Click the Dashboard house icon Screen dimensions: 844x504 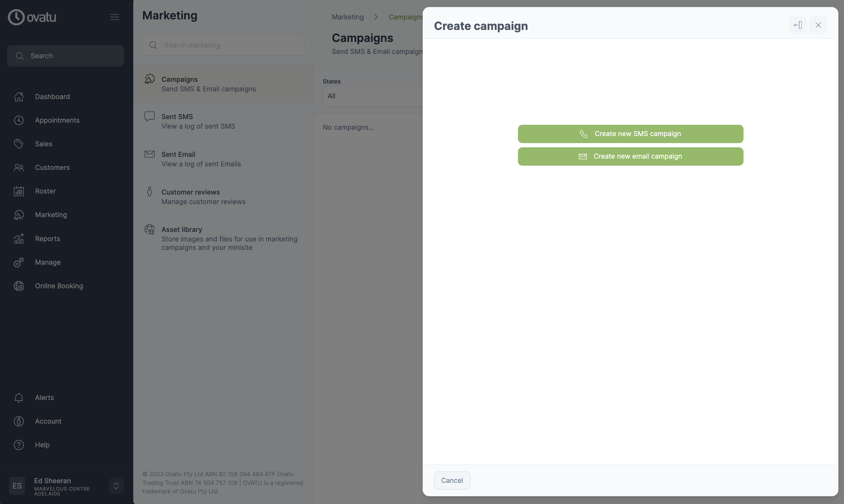[19, 97]
